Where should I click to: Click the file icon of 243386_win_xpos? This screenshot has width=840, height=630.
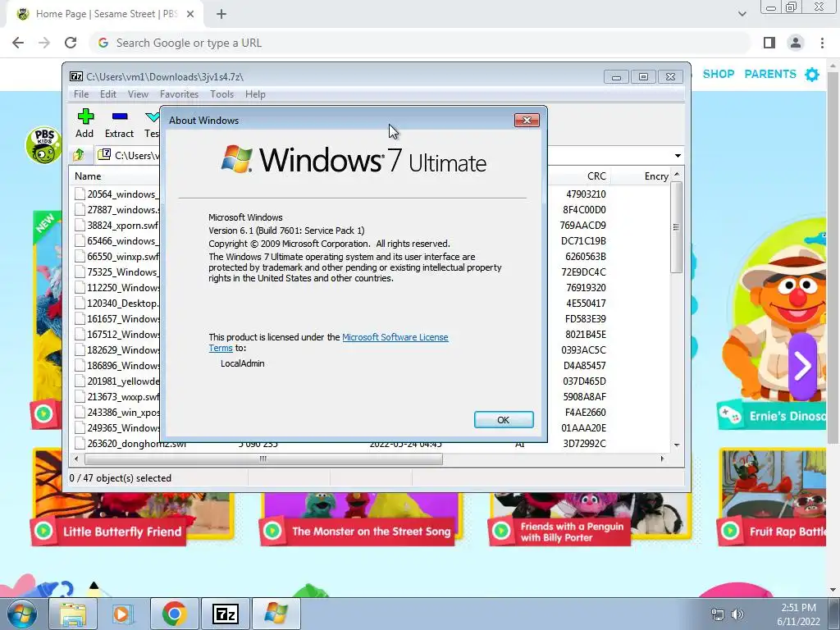80,412
